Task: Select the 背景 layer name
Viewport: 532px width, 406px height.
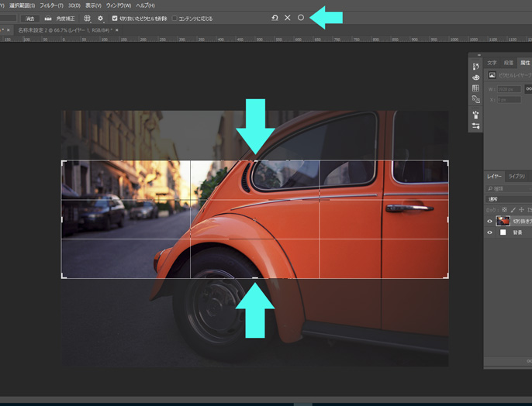Action: pyautogui.click(x=517, y=232)
